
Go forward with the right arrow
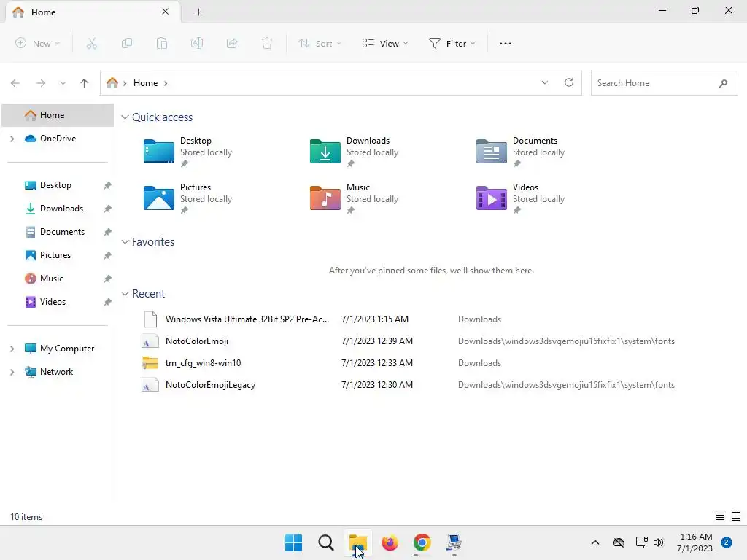[41, 83]
